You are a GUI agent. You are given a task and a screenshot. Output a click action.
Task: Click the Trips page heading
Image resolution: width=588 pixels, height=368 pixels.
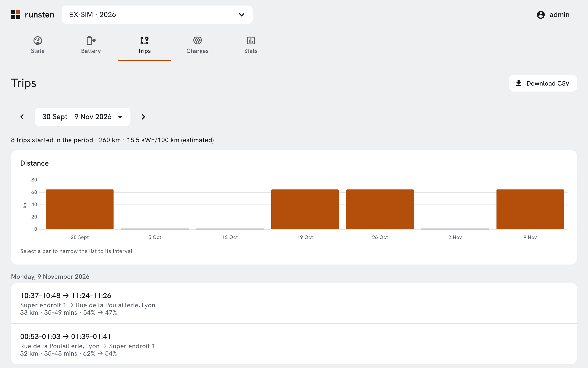pyautogui.click(x=24, y=83)
